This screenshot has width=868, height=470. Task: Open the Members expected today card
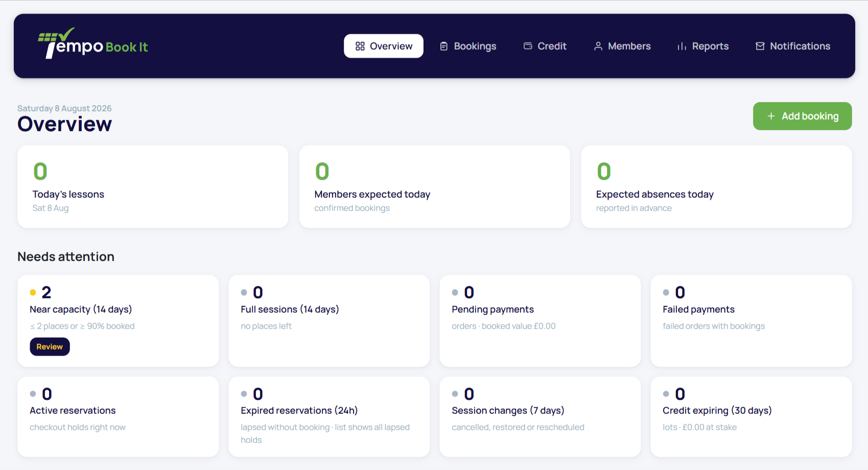[435, 187]
